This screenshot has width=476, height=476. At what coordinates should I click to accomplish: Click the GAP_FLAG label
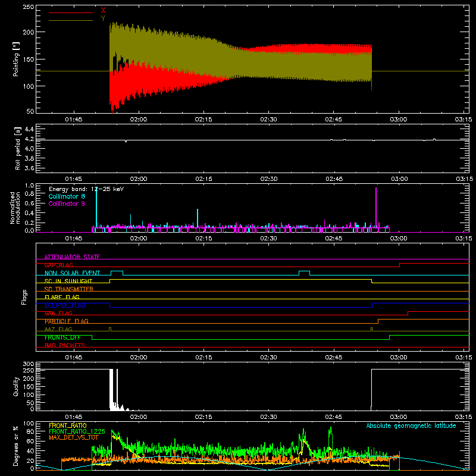tap(58, 265)
